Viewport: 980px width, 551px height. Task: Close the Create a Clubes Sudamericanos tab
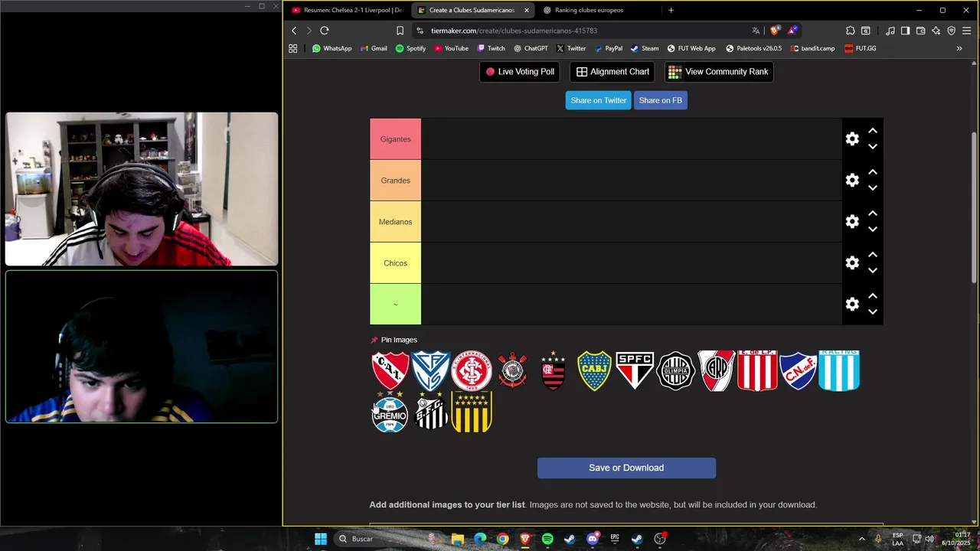click(526, 10)
